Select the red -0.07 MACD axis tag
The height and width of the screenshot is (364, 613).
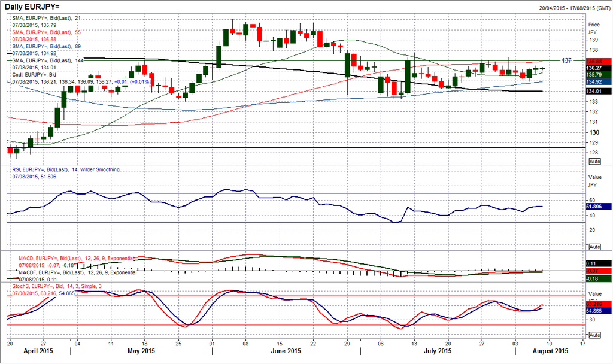[x=599, y=271]
